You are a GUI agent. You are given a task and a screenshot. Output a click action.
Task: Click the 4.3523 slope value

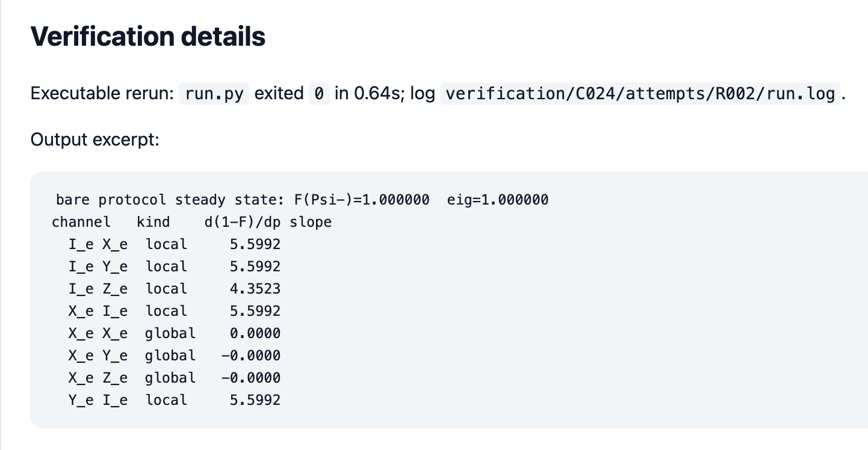255,289
